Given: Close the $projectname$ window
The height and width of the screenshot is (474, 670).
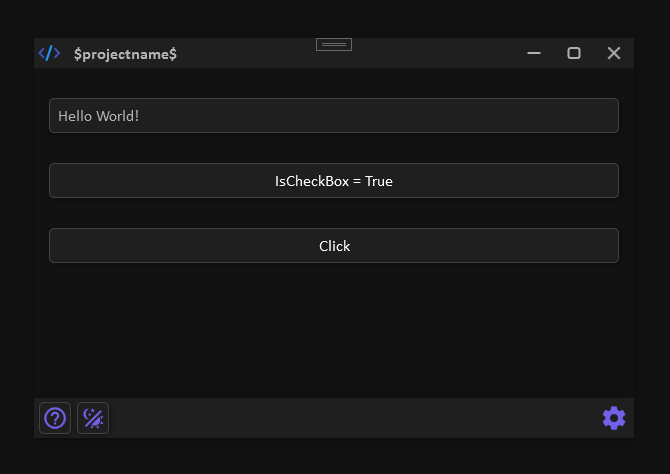Looking at the screenshot, I should click(614, 53).
